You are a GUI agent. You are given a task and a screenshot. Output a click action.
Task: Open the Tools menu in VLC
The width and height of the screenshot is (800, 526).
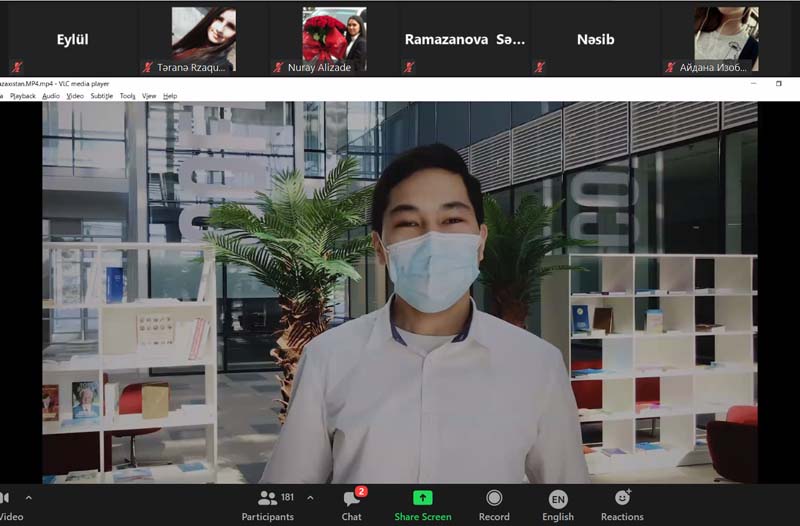pyautogui.click(x=127, y=96)
